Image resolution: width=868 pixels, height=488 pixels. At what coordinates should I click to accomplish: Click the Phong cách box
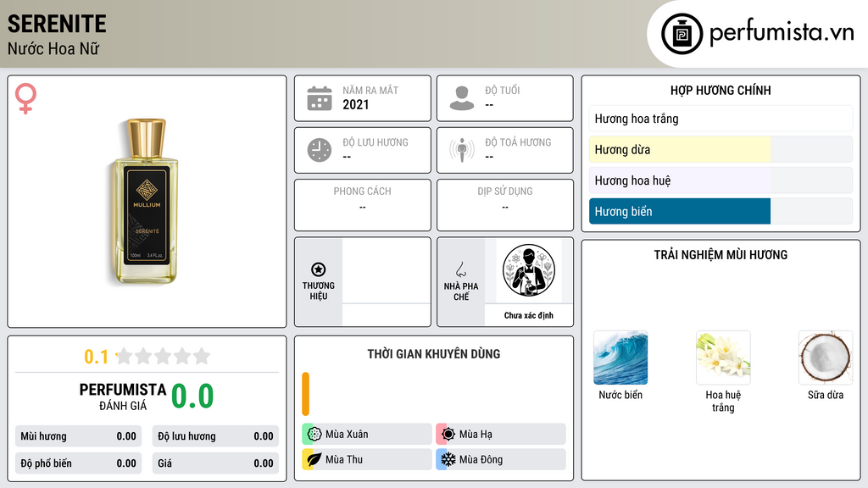(x=363, y=205)
